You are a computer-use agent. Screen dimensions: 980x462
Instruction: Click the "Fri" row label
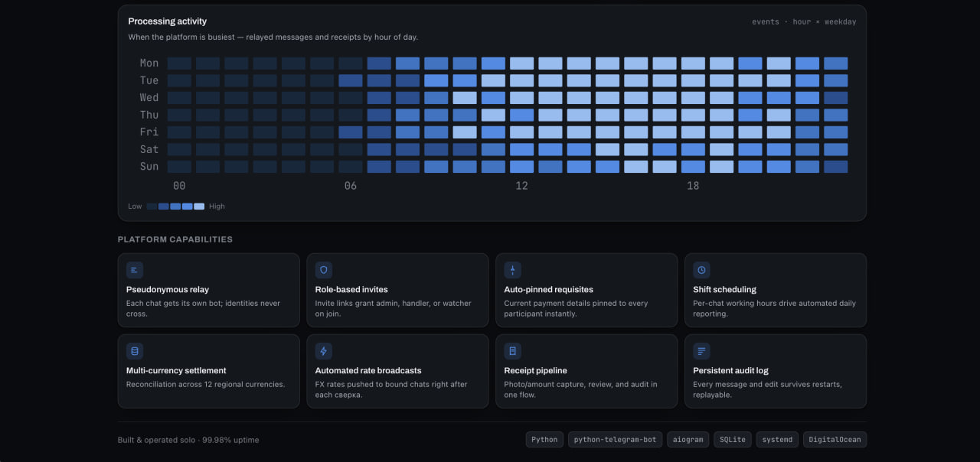tap(149, 132)
